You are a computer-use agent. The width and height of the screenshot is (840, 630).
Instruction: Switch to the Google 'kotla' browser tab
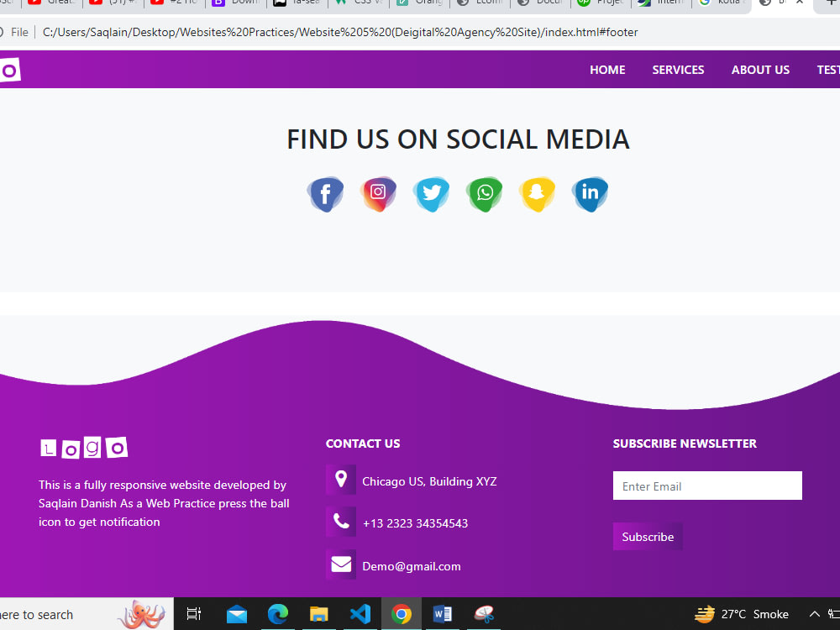722,3
